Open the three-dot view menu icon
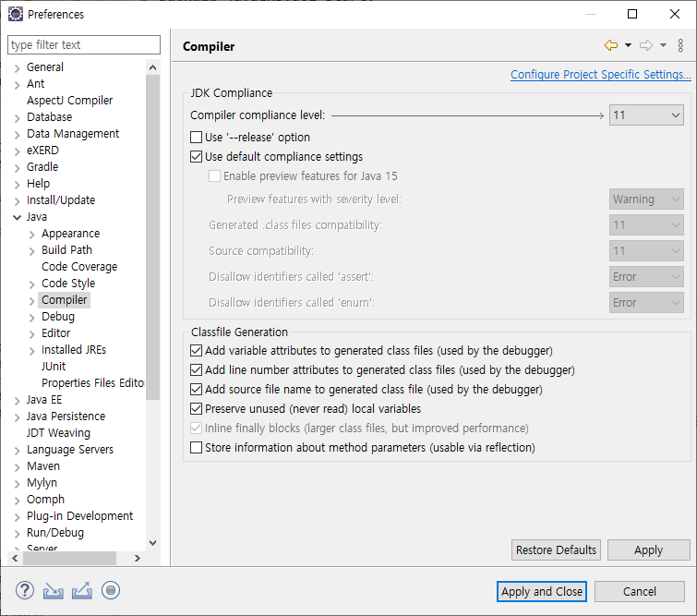 [x=680, y=45]
